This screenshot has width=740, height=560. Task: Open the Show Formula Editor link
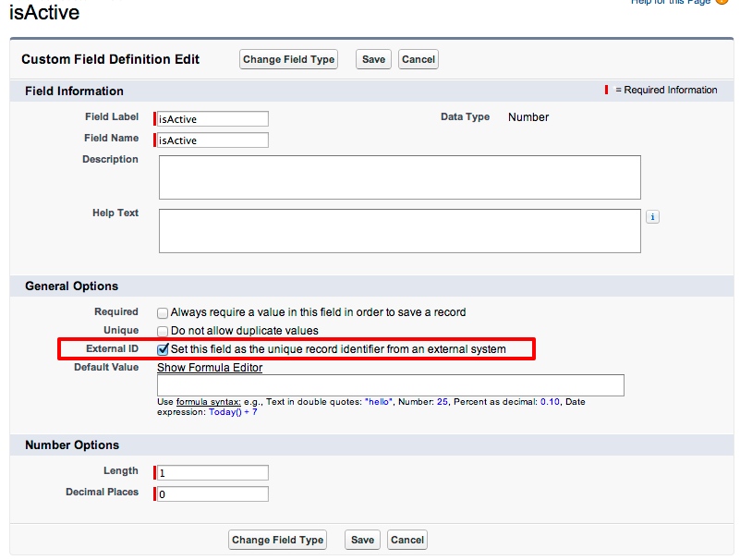point(210,368)
